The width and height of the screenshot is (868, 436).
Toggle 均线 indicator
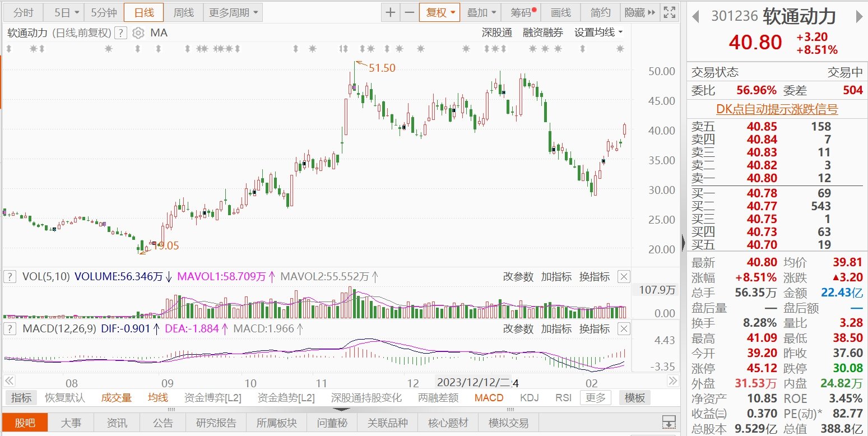tap(158, 398)
